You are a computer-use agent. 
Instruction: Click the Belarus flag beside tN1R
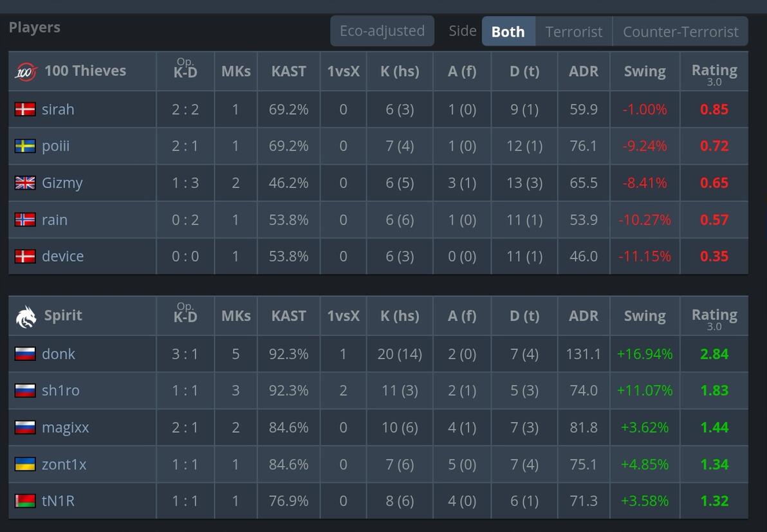pos(25,500)
